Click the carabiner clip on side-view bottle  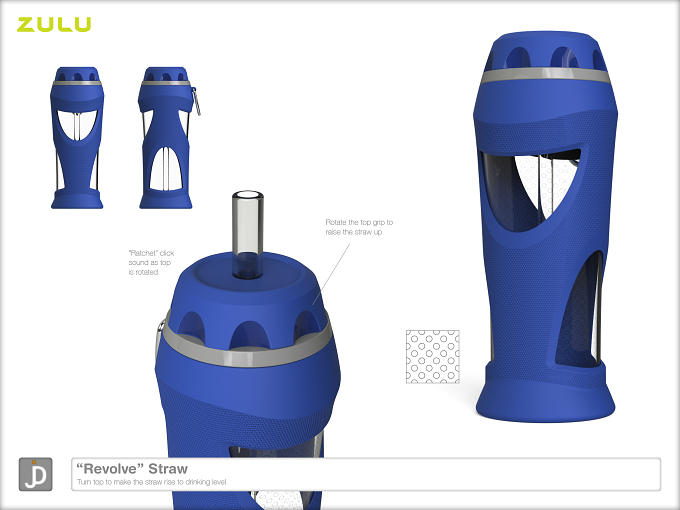click(196, 101)
